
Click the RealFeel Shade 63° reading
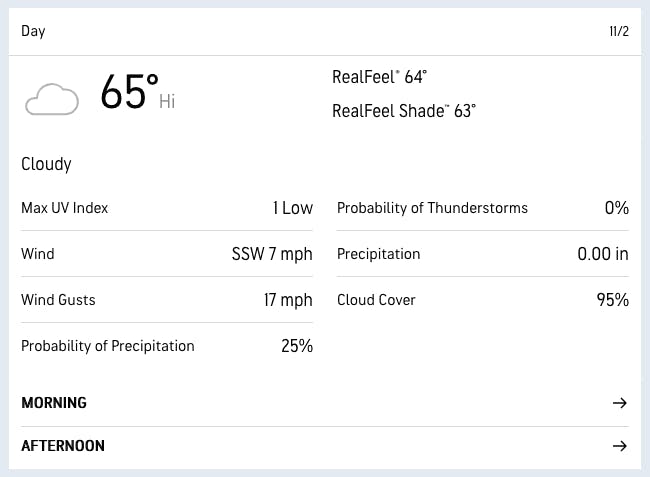pyautogui.click(x=404, y=111)
